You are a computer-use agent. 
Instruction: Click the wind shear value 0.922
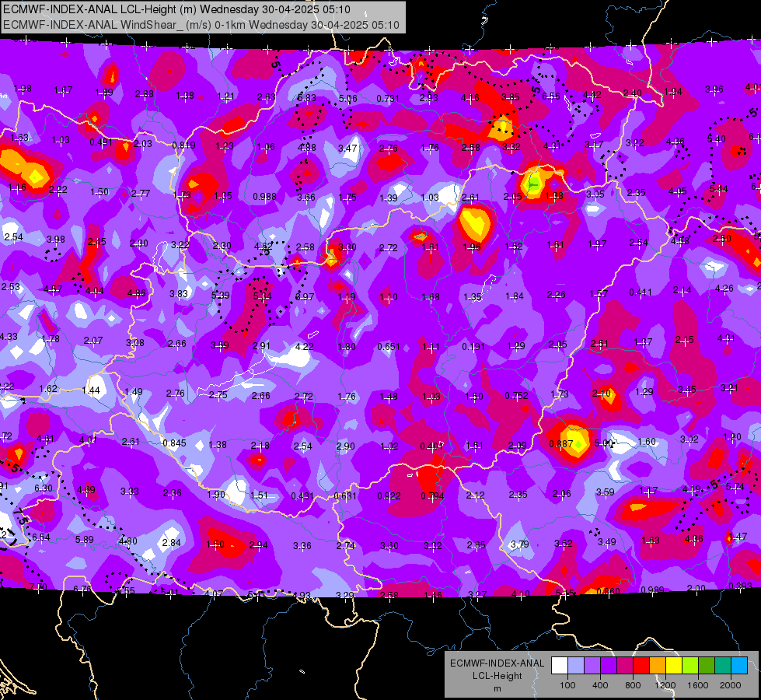tap(389, 496)
